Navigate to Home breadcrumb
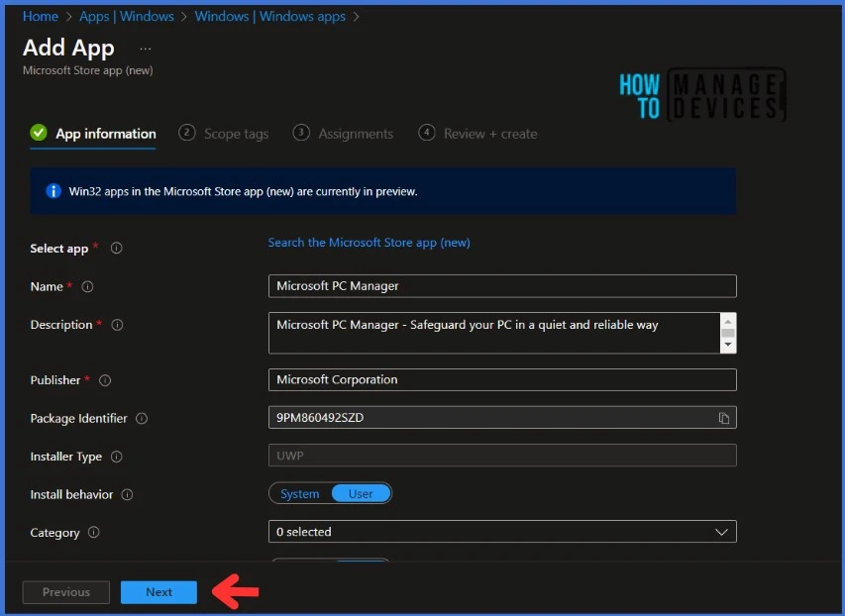The image size is (845, 616). [x=41, y=16]
